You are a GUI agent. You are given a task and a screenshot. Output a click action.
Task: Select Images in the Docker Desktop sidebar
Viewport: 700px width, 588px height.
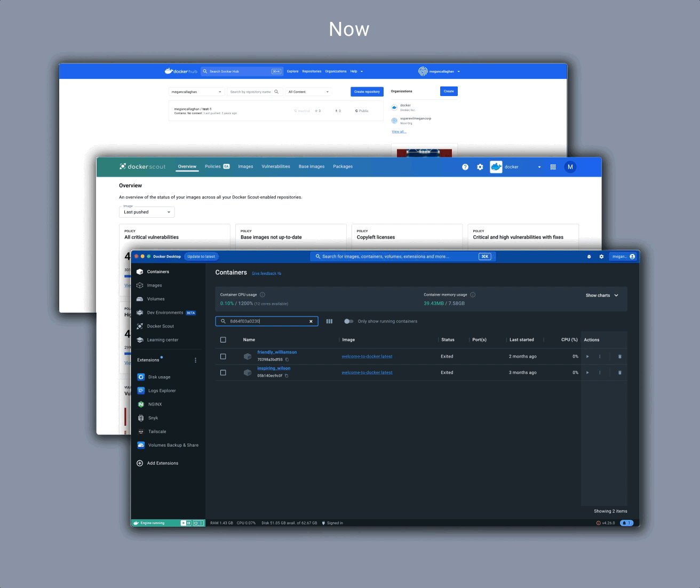[154, 285]
